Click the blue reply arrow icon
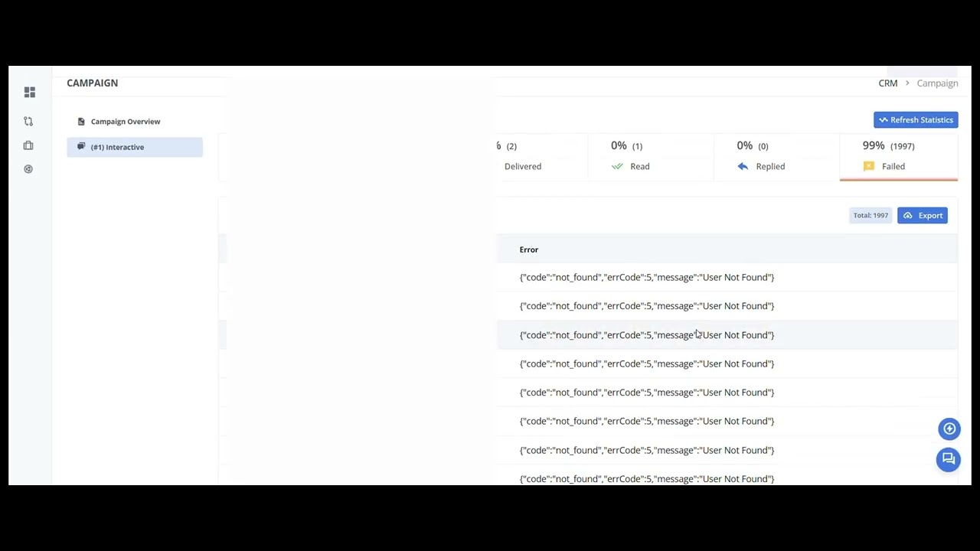This screenshot has width=980, height=551. click(x=743, y=166)
